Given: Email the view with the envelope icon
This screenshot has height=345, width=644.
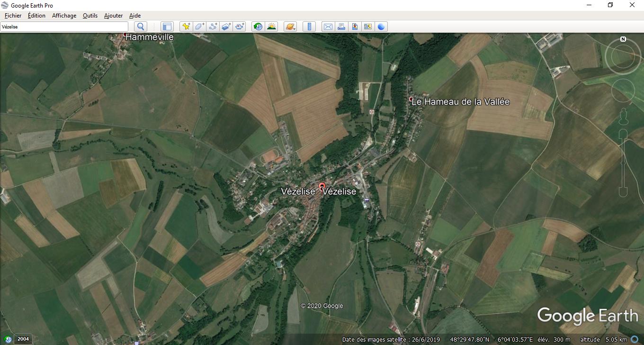Looking at the screenshot, I should pyautogui.click(x=328, y=27).
